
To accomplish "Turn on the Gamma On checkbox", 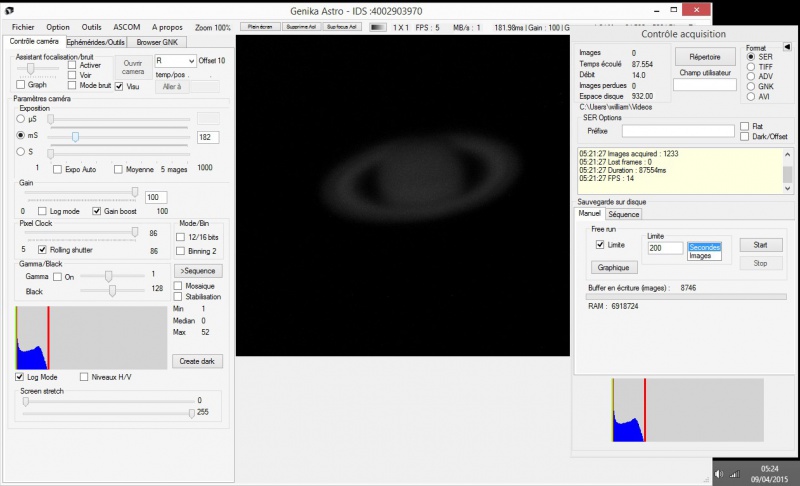I will [58, 277].
